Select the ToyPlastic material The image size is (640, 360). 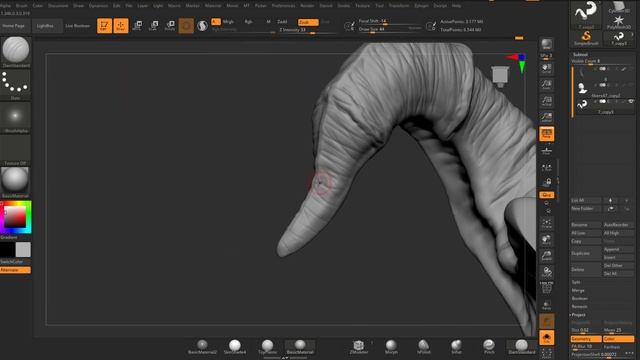(267, 347)
